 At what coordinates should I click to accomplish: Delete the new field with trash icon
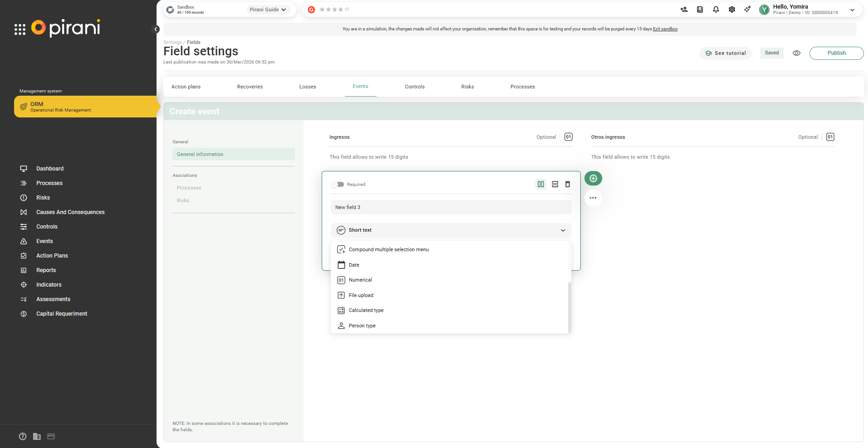pos(567,184)
